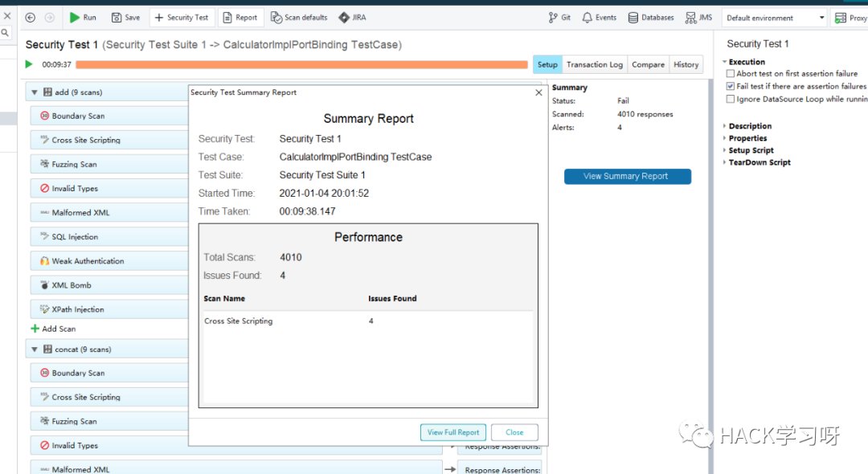Image resolution: width=868 pixels, height=474 pixels.
Task: Open the Report toolbar item
Action: pos(240,18)
